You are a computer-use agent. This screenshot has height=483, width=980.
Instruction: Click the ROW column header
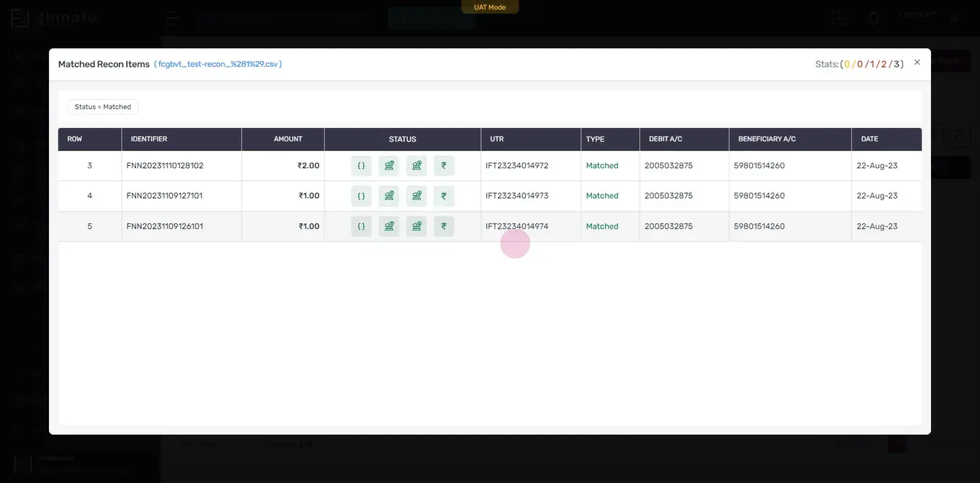90,139
